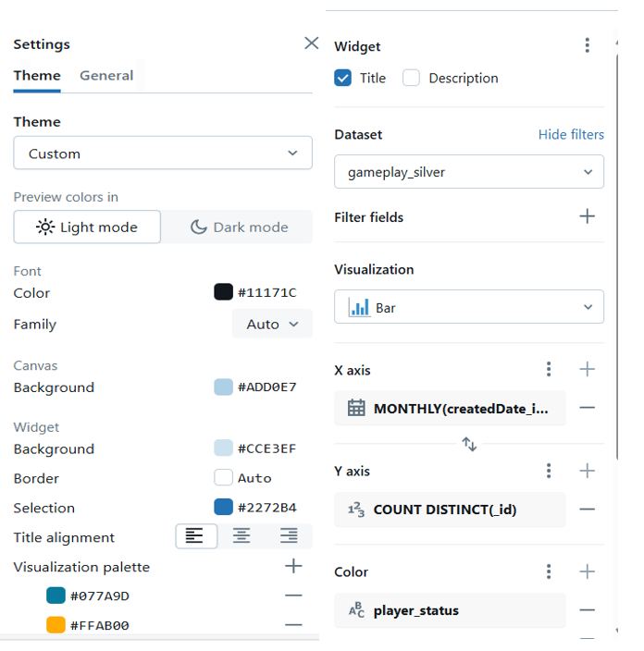Click the numeric type icon on COUNT DISTINCT

[356, 510]
